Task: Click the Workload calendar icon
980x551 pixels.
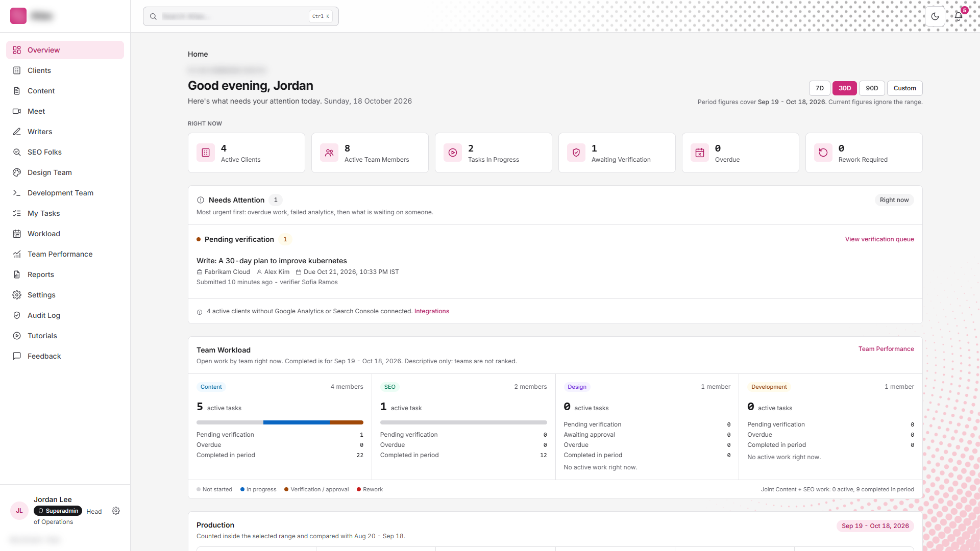Action: 17,234
